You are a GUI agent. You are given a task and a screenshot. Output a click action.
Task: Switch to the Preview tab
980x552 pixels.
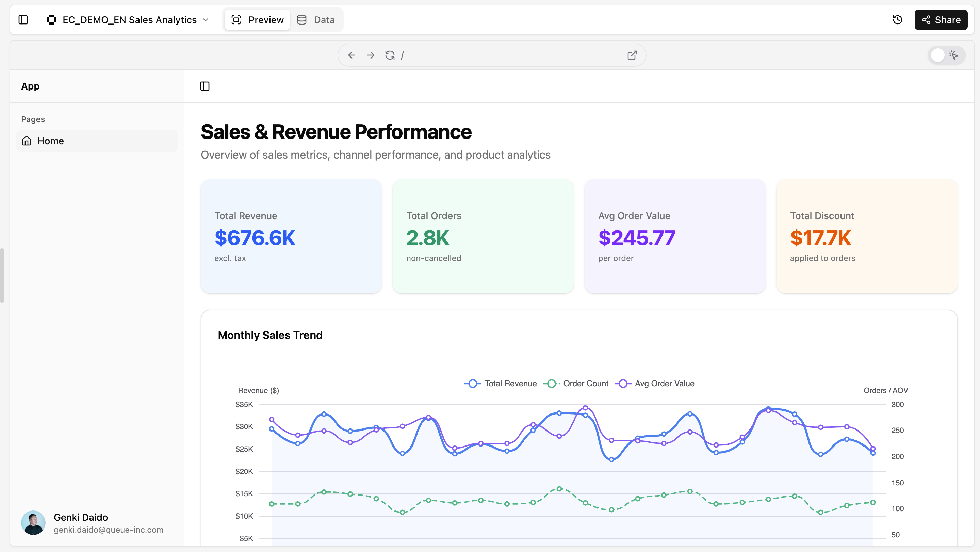click(x=258, y=20)
